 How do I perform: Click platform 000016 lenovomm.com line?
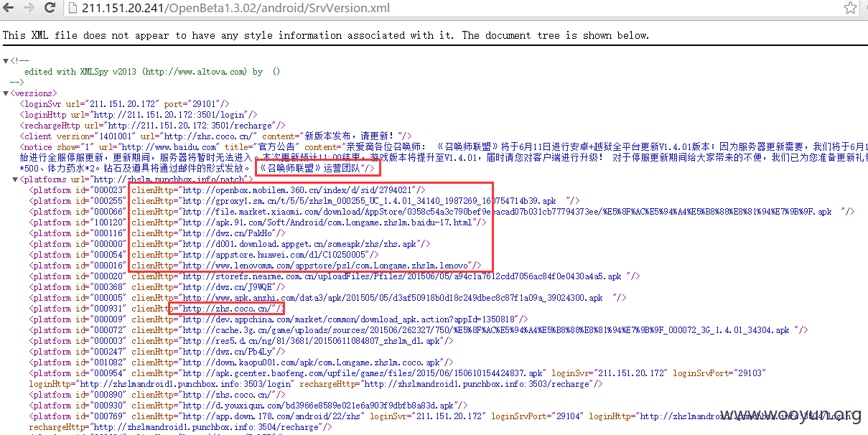[x=254, y=266]
